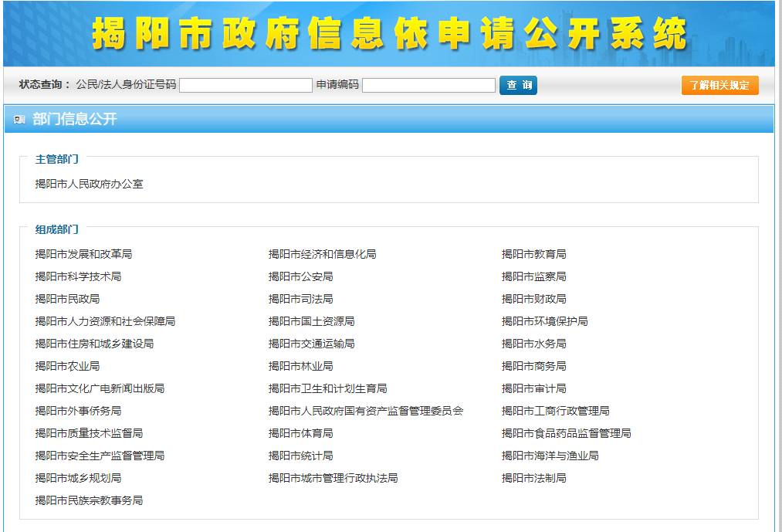Image resolution: width=782 pixels, height=532 pixels.
Task: Choose 揭阳市林业局
Action: (x=301, y=366)
